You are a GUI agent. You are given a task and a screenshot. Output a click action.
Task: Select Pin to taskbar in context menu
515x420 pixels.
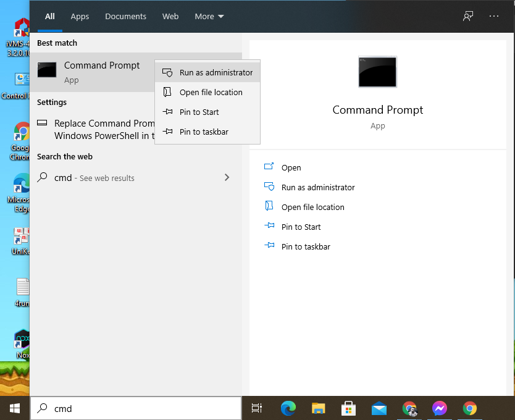(x=204, y=132)
